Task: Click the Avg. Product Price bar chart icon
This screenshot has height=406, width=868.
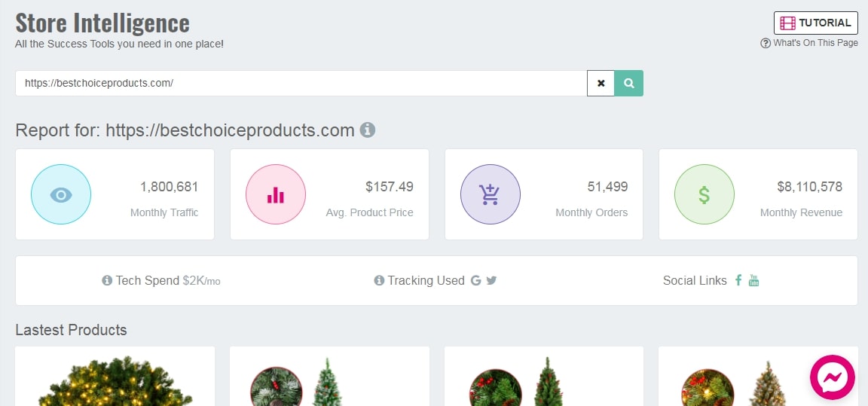Action: (276, 194)
